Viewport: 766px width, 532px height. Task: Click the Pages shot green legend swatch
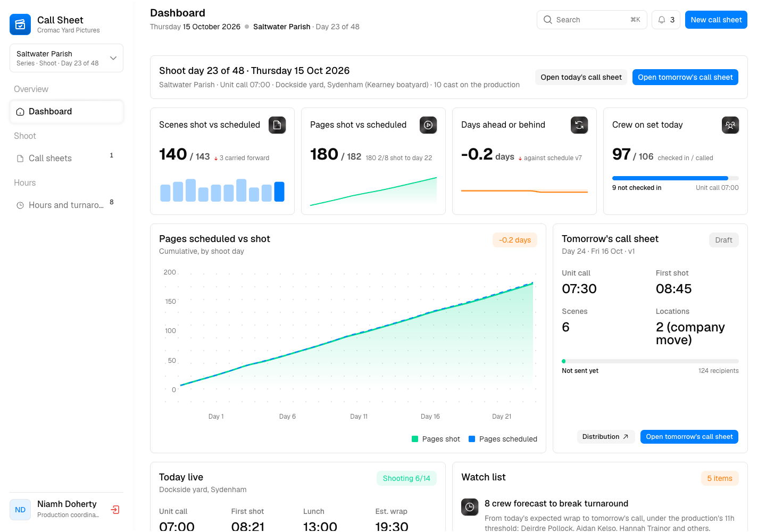coord(415,439)
